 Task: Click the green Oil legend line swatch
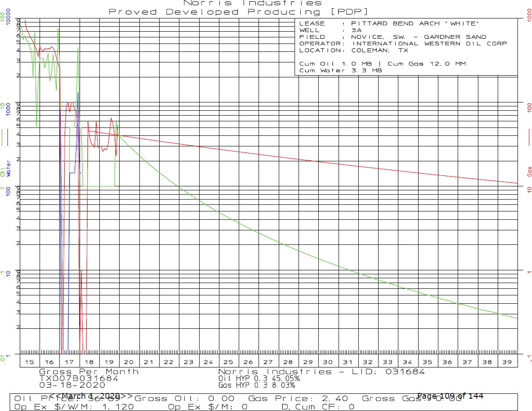3,137
